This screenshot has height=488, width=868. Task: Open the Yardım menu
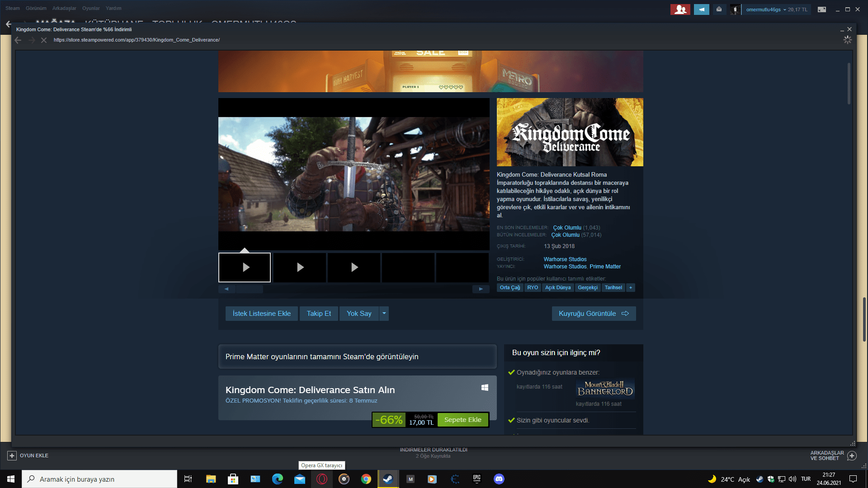pyautogui.click(x=113, y=8)
